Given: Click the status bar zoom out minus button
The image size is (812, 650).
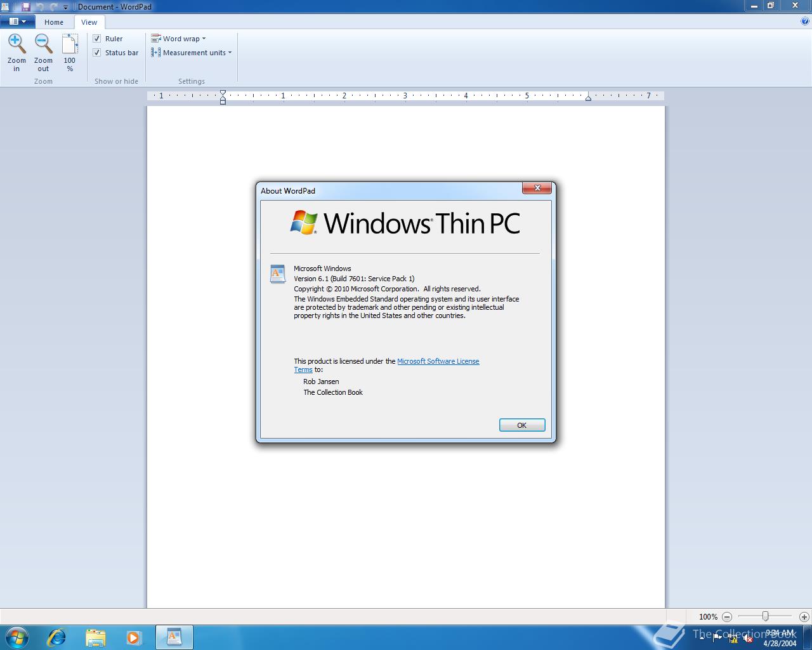Looking at the screenshot, I should (x=727, y=616).
